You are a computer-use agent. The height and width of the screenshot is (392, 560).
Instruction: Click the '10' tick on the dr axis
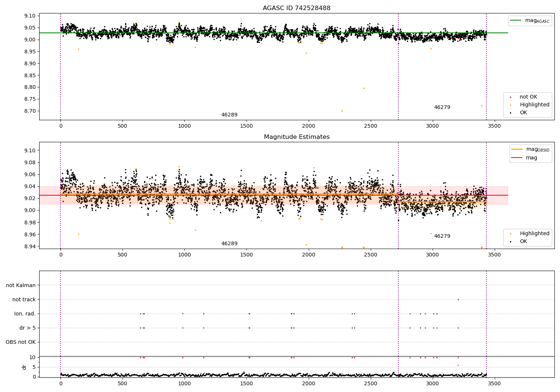click(32, 358)
